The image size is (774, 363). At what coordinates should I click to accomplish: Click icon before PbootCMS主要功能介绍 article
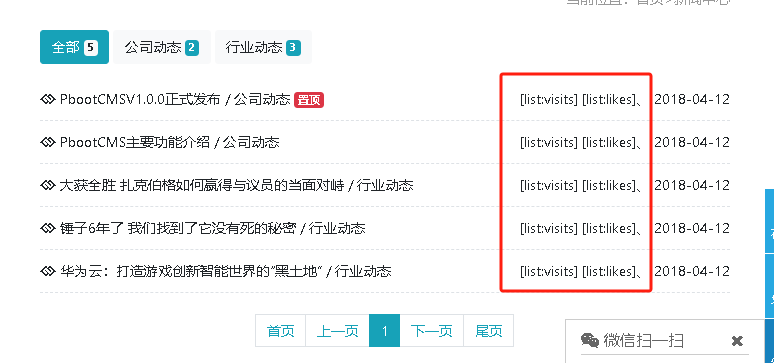click(x=47, y=143)
